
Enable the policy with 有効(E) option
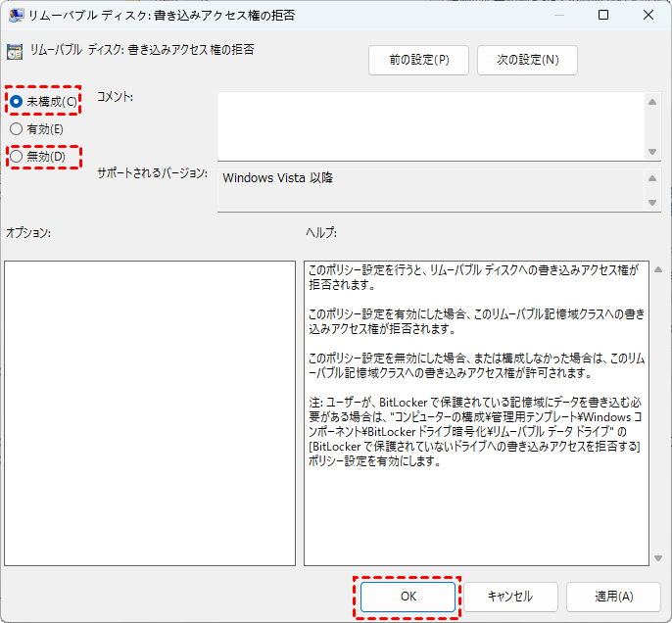tap(17, 128)
